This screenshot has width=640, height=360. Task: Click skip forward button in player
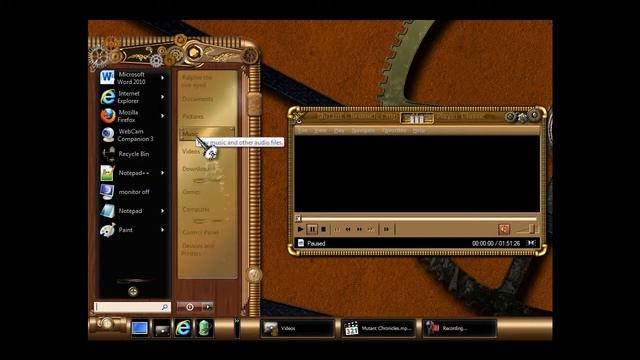(371, 229)
